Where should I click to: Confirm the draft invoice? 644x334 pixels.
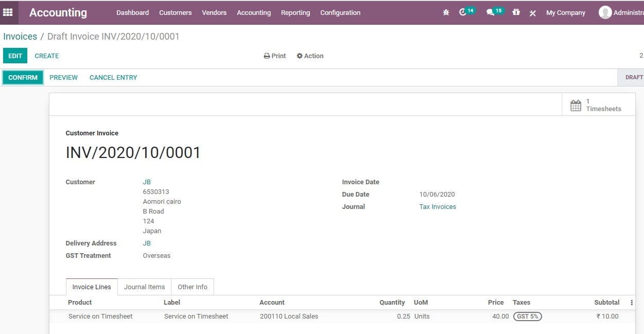22,77
